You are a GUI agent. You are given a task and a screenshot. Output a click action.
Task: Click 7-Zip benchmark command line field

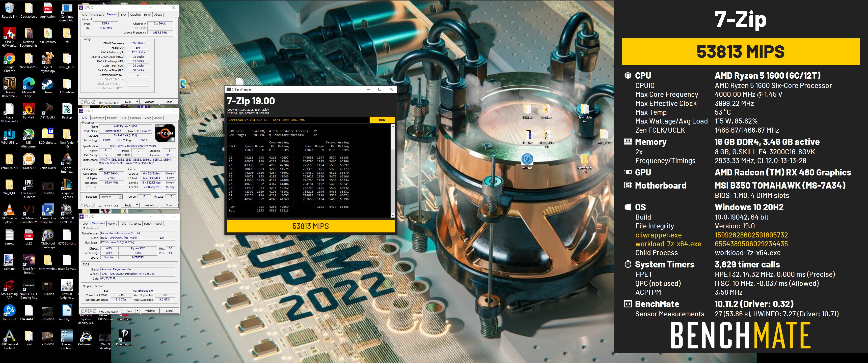(x=297, y=120)
